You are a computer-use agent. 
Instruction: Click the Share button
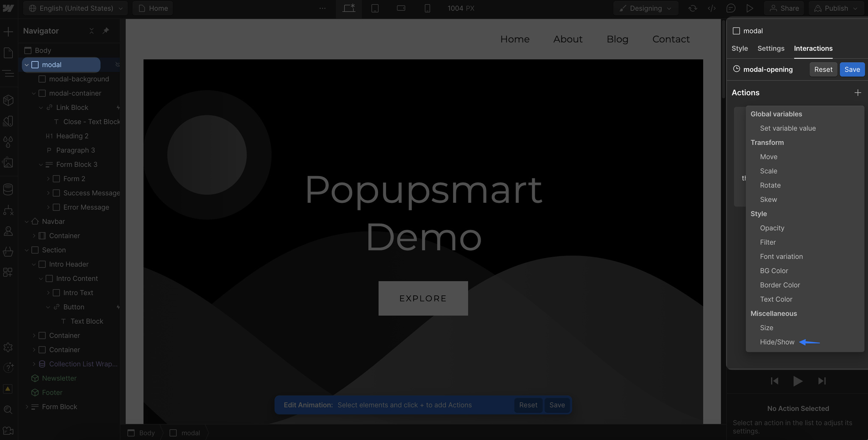click(784, 8)
